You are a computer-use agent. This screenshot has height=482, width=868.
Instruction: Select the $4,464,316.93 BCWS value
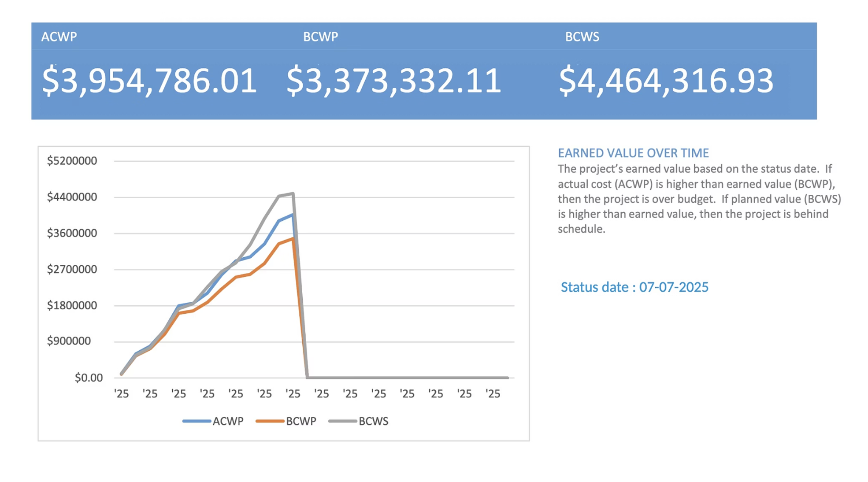[666, 81]
